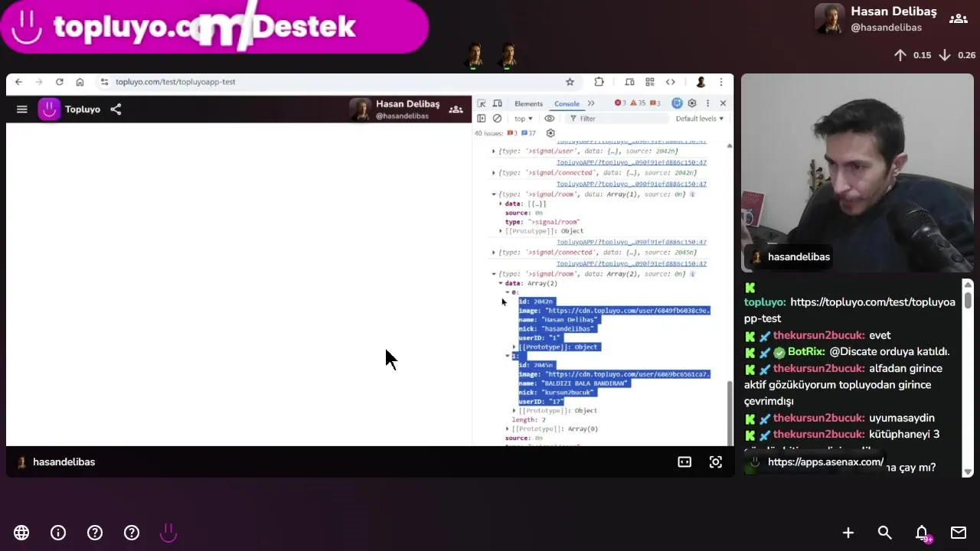Open thekursun2bucuk name on 'evet' message
Image resolution: width=980 pixels, height=551 pixels.
[x=818, y=335]
